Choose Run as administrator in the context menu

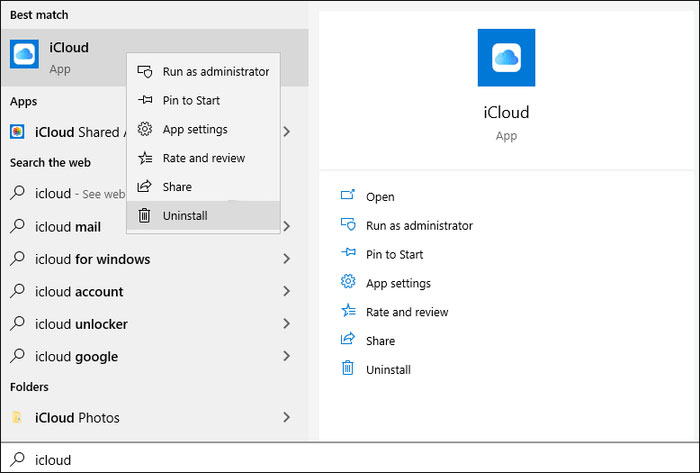tap(204, 72)
